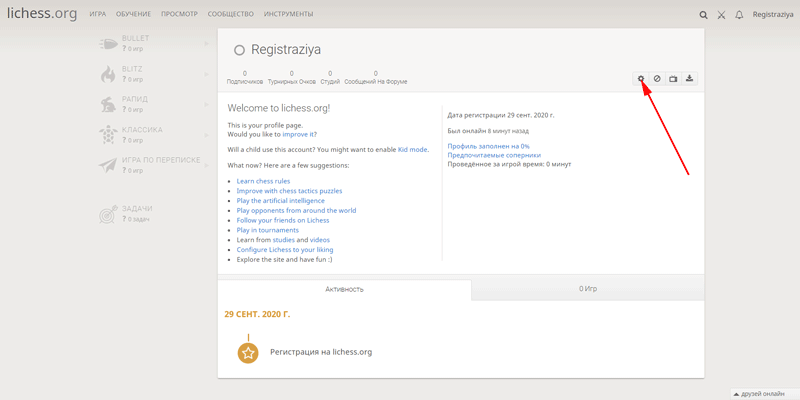Click 'Проведённое за игрой время: 0 минут'
The image size is (800, 400).
coord(509,164)
